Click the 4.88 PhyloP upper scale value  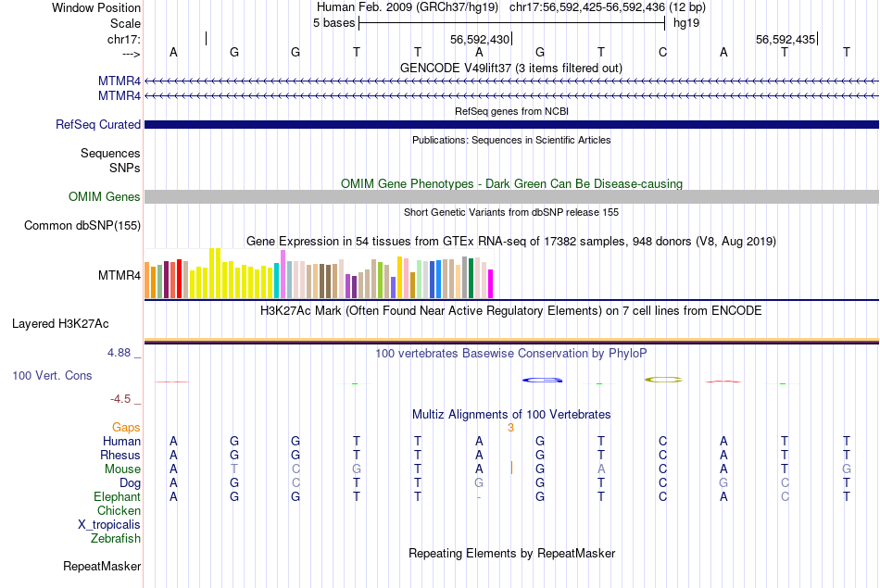(119, 353)
